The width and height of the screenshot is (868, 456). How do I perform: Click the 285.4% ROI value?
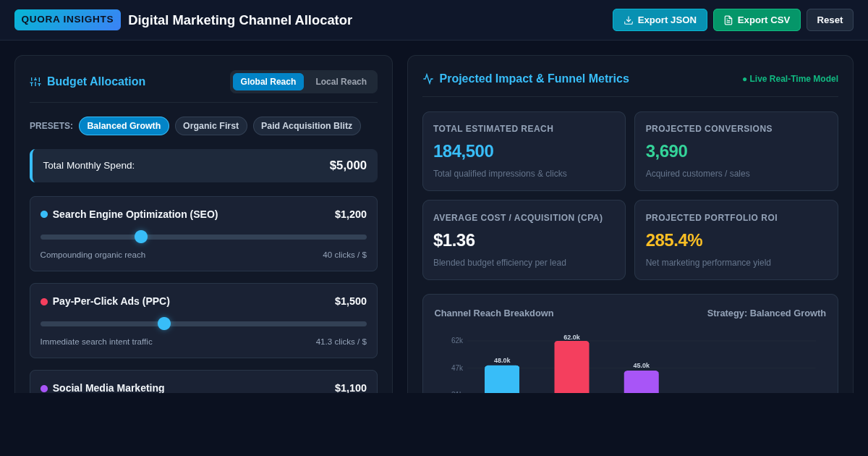[674, 240]
